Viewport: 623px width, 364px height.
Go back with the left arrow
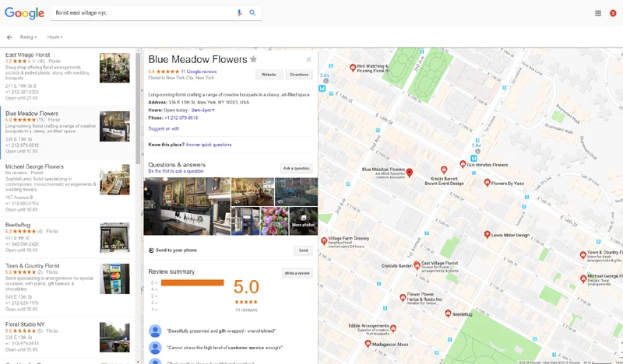tap(9, 37)
